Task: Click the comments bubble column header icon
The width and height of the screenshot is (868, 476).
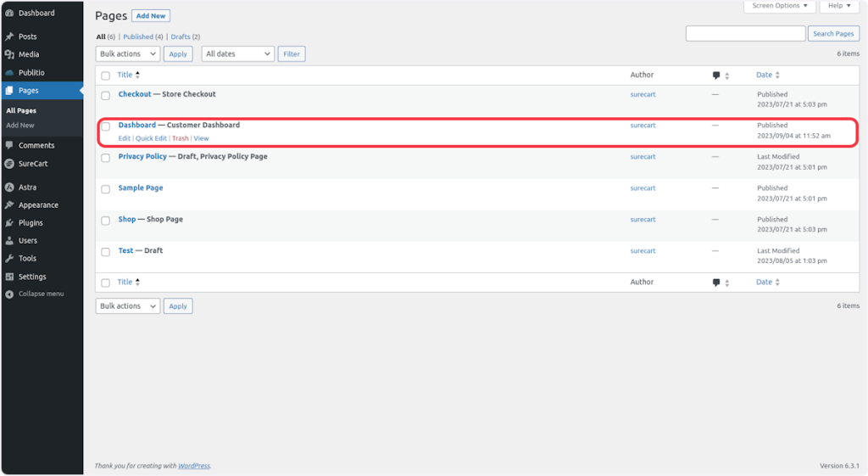Action: 717,76
